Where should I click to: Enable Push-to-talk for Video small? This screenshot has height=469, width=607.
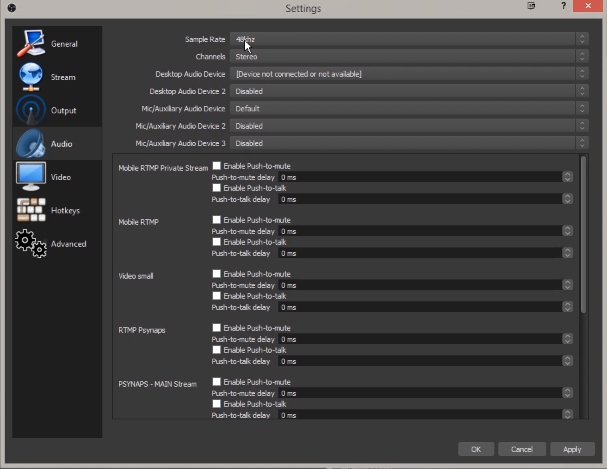click(x=217, y=296)
